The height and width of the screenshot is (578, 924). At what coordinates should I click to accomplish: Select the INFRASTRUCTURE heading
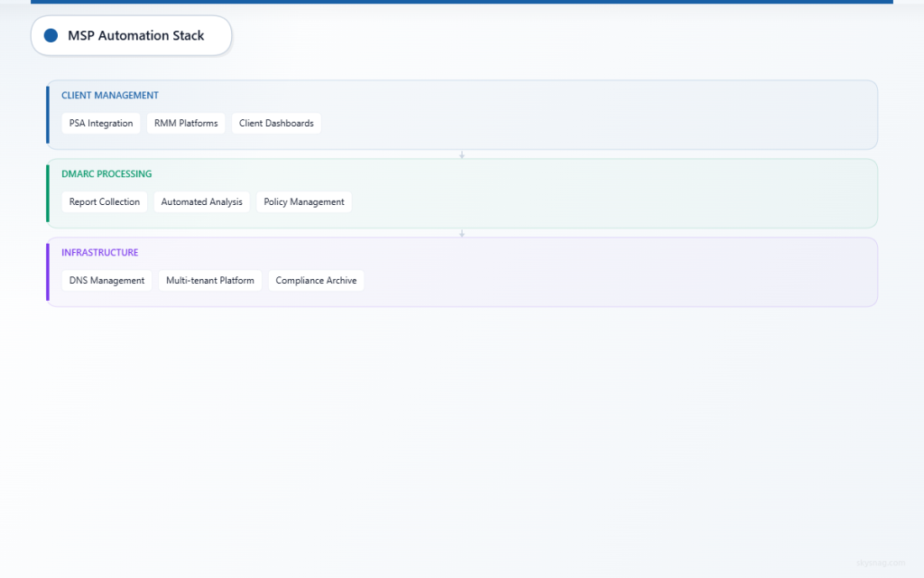coord(99,252)
